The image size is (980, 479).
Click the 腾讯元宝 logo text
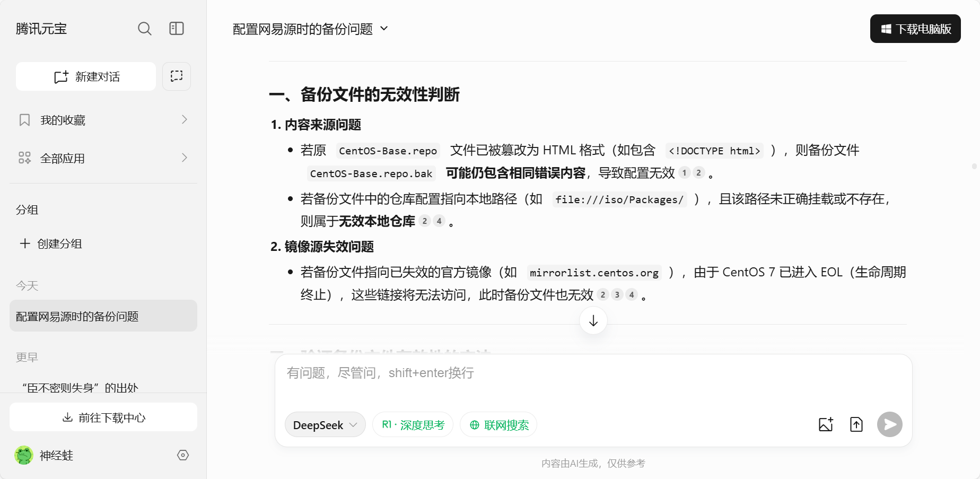[x=41, y=29]
